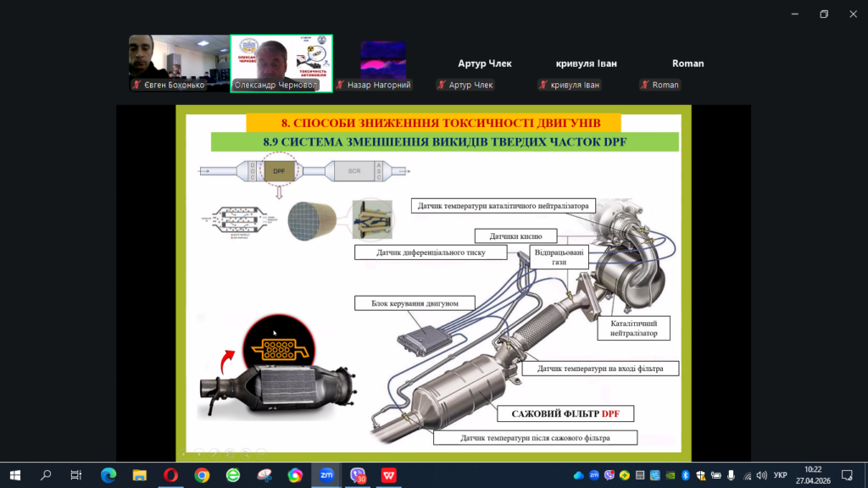This screenshot has width=868, height=488.
Task: Open the clock showing 10:22
Action: coord(813,475)
